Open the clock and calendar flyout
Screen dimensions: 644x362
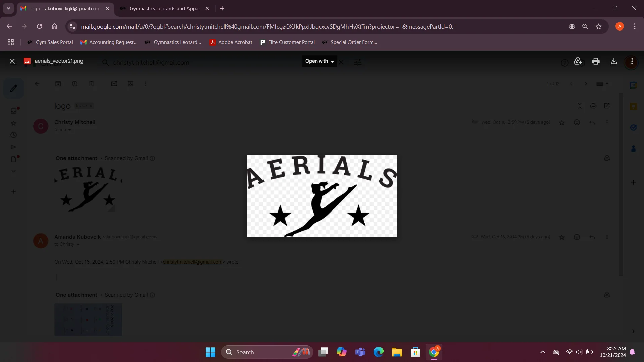click(x=613, y=352)
